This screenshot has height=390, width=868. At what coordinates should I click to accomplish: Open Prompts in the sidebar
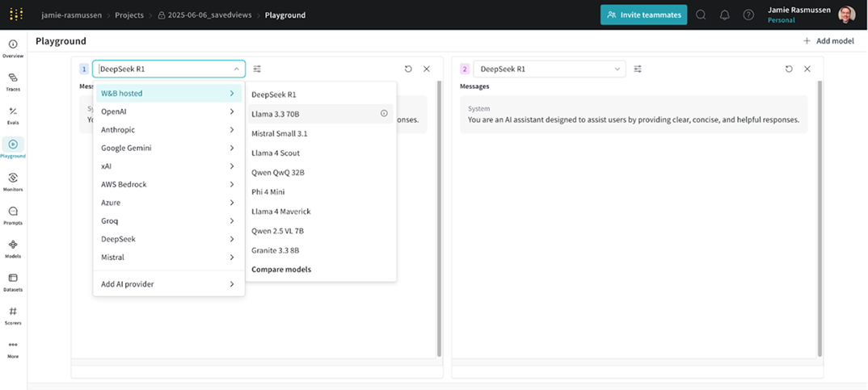coord(13,216)
